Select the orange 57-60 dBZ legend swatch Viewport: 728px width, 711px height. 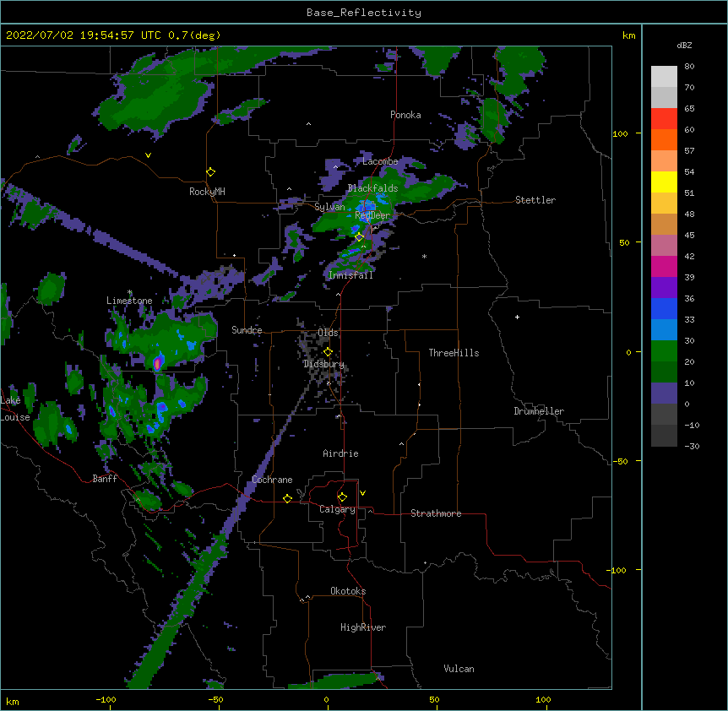click(x=664, y=139)
